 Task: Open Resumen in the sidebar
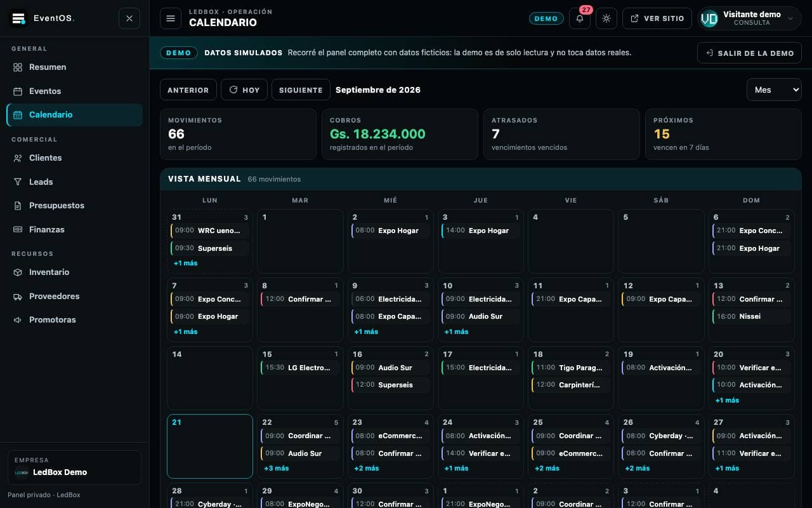[x=74, y=67]
